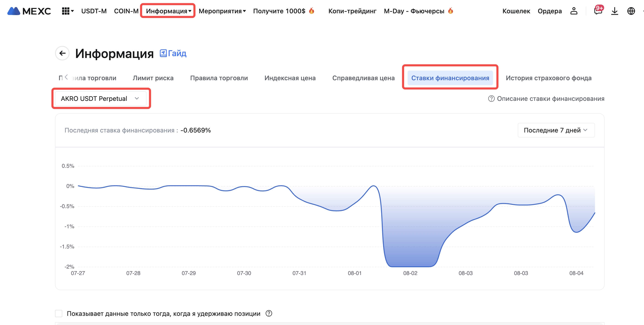Open the Гайд link
Screen dimensions: 644x325
point(173,53)
